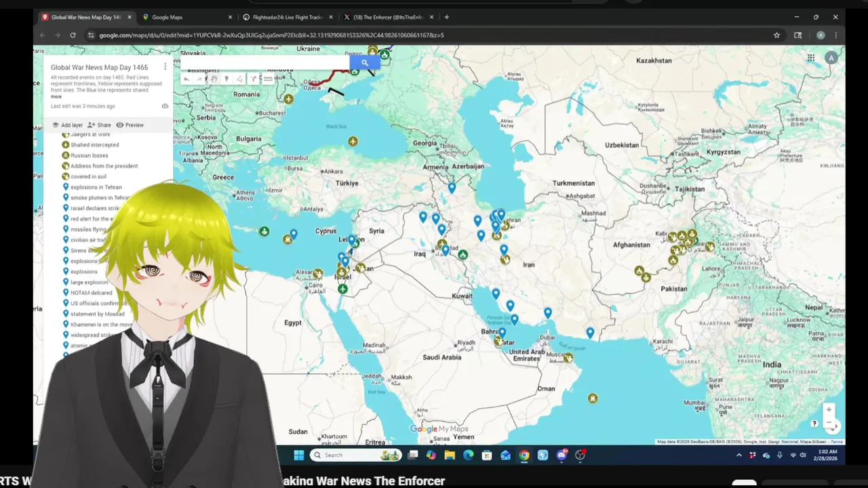Open the Google apps grid
This screenshot has width=868, height=488.
811,58
